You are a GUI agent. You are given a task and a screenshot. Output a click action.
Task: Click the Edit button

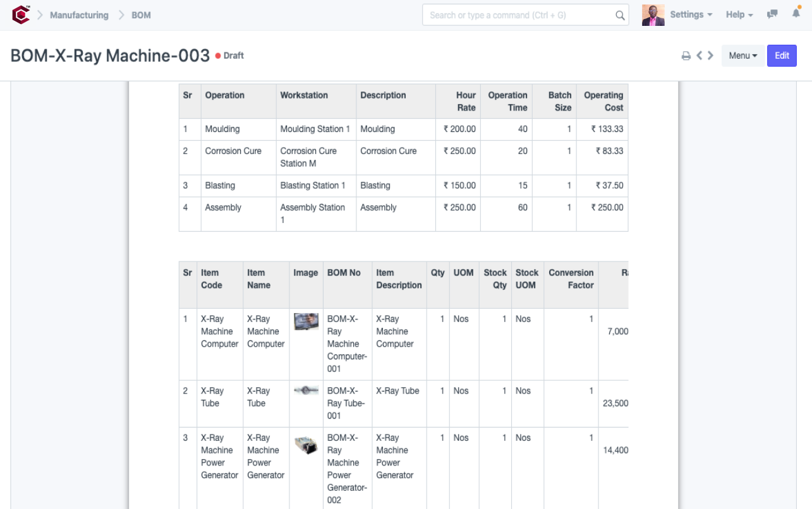tap(782, 56)
